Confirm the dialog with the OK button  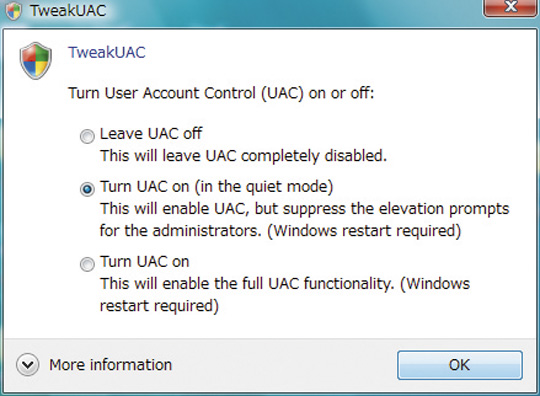[460, 365]
